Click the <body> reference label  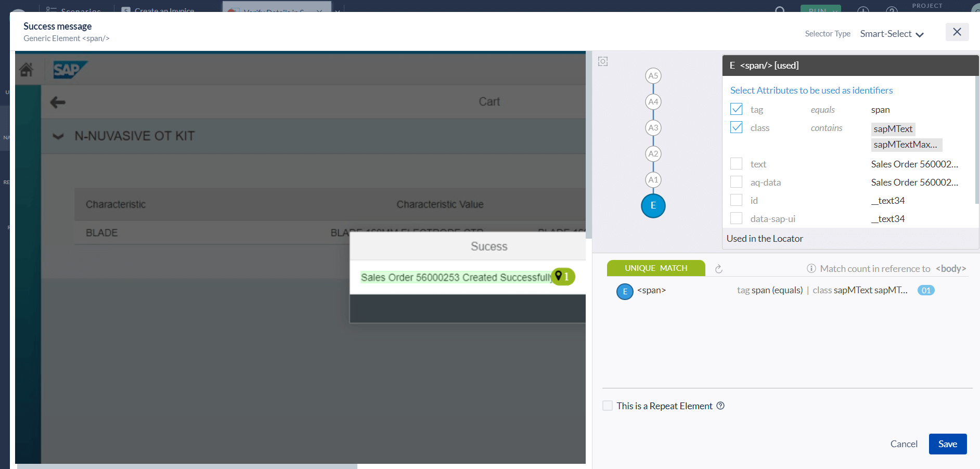point(951,268)
